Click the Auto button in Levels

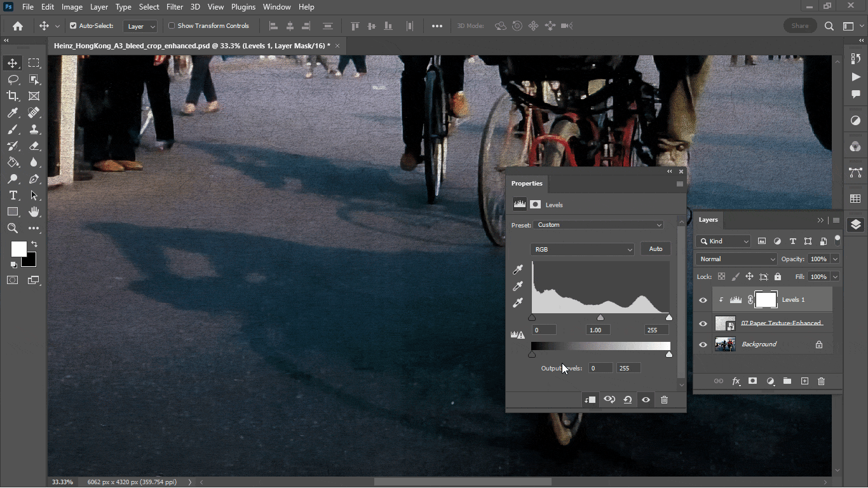656,249
